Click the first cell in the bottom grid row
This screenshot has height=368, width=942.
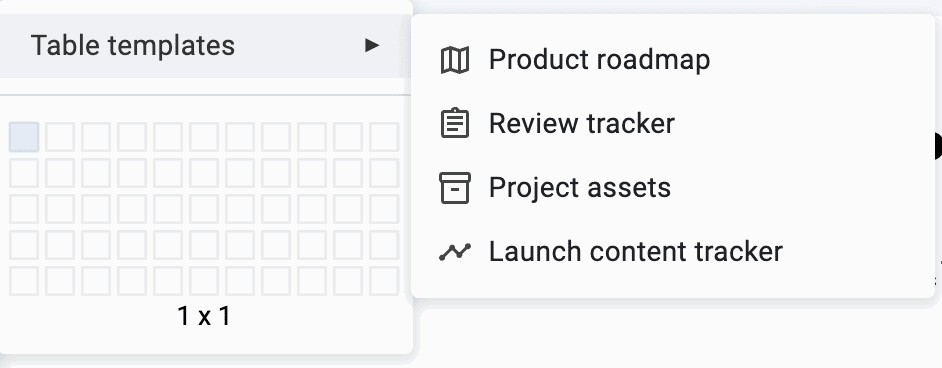pyautogui.click(x=24, y=281)
